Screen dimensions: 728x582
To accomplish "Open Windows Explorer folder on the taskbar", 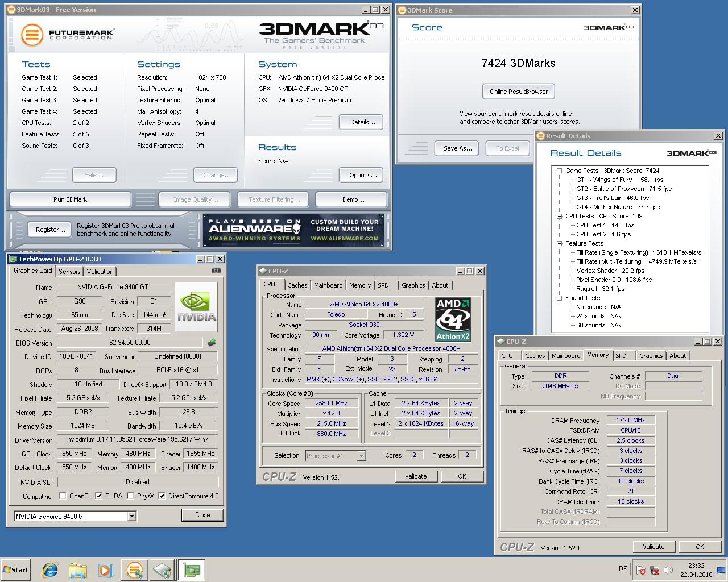I will [78, 569].
